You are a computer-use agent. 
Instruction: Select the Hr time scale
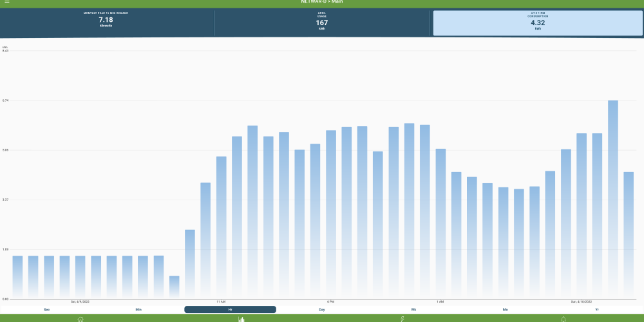point(230,310)
